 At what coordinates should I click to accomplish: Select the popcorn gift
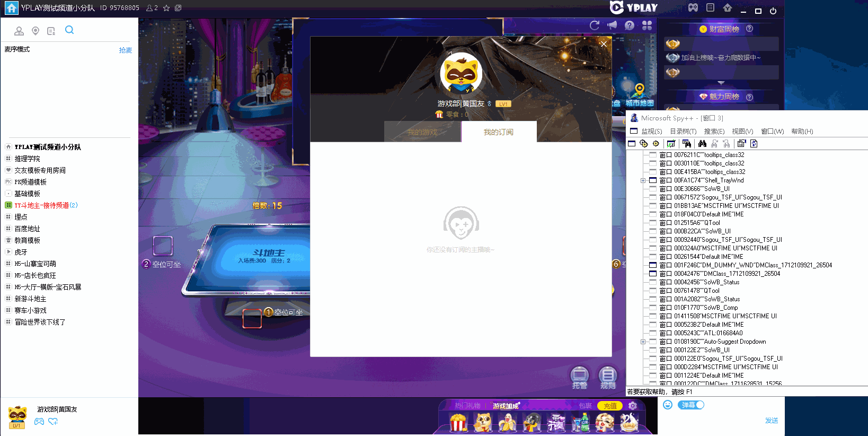pyautogui.click(x=458, y=423)
